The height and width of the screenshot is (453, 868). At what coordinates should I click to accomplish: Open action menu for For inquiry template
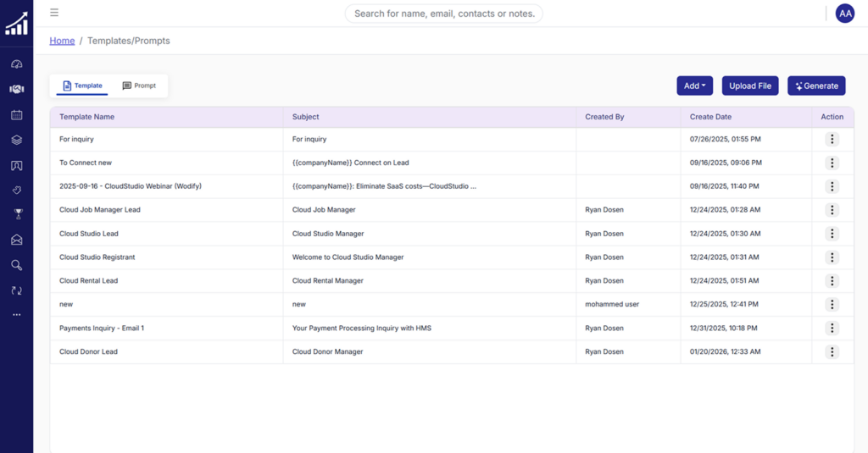coord(832,139)
